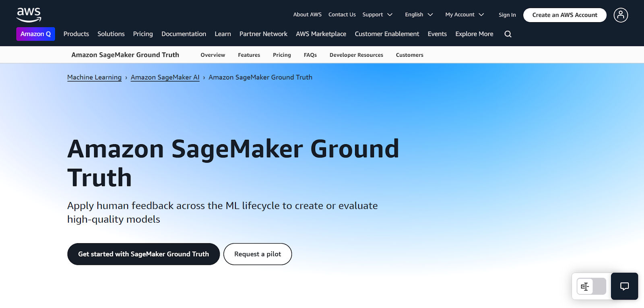This screenshot has width=644, height=308.
Task: Open the Learn menu
Action: [223, 34]
